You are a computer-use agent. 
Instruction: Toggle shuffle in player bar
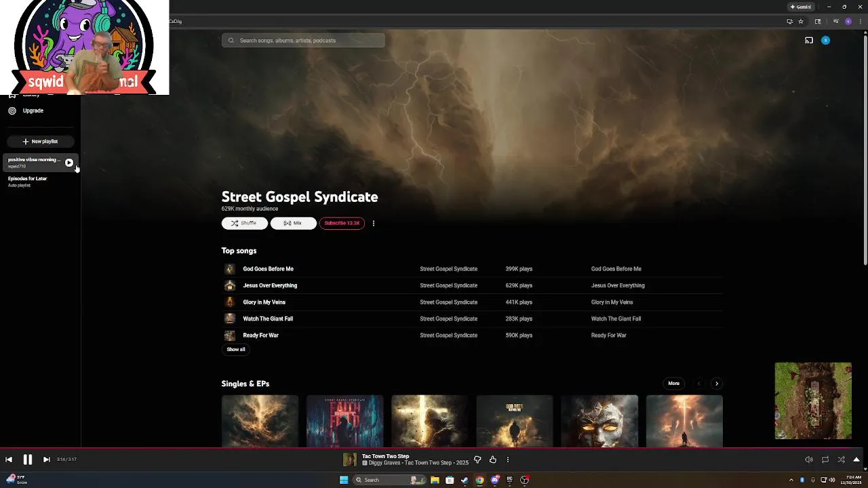[x=841, y=460]
